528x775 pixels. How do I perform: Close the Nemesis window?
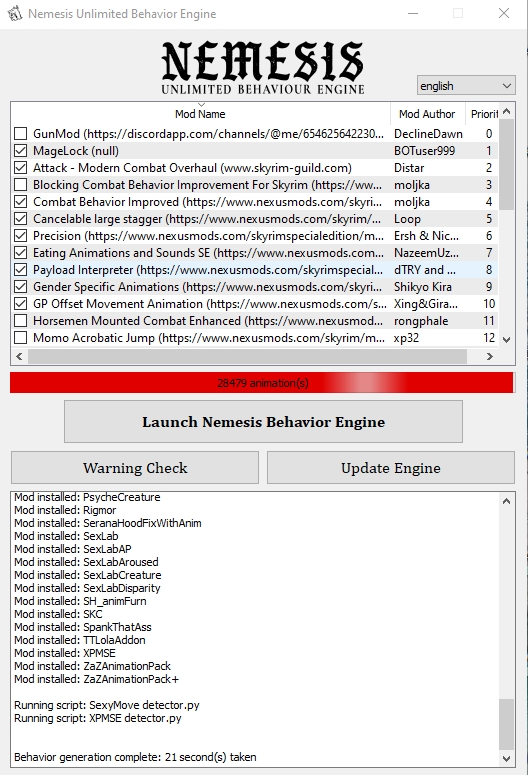[504, 13]
